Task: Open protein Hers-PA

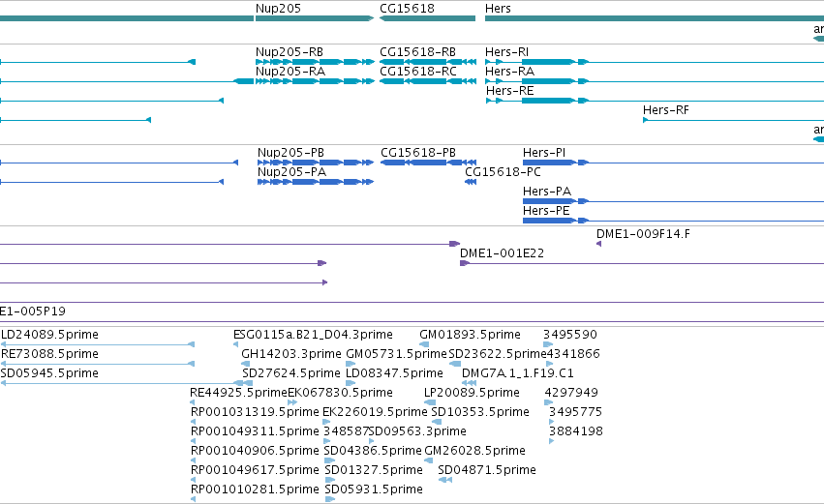Action: click(x=546, y=192)
